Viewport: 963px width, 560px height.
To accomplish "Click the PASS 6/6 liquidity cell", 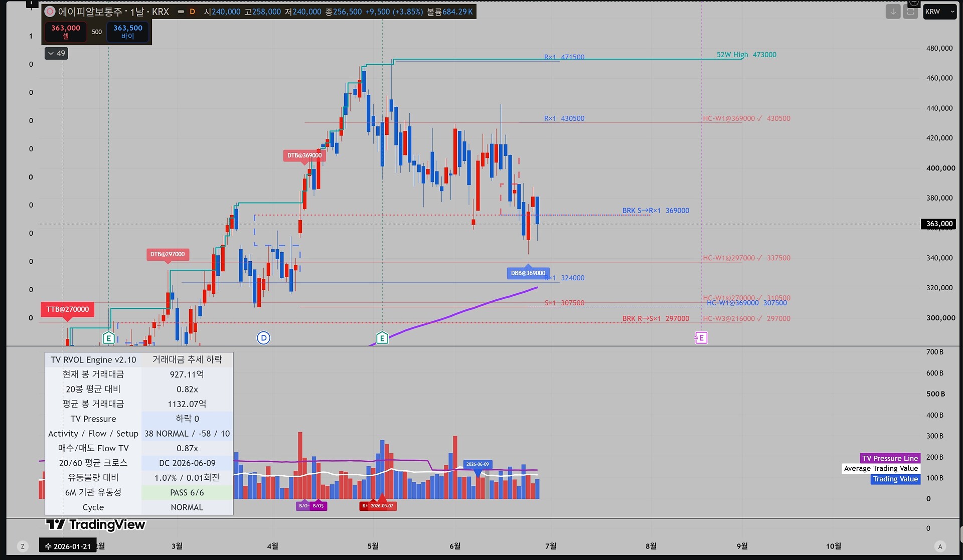I will (x=187, y=493).
